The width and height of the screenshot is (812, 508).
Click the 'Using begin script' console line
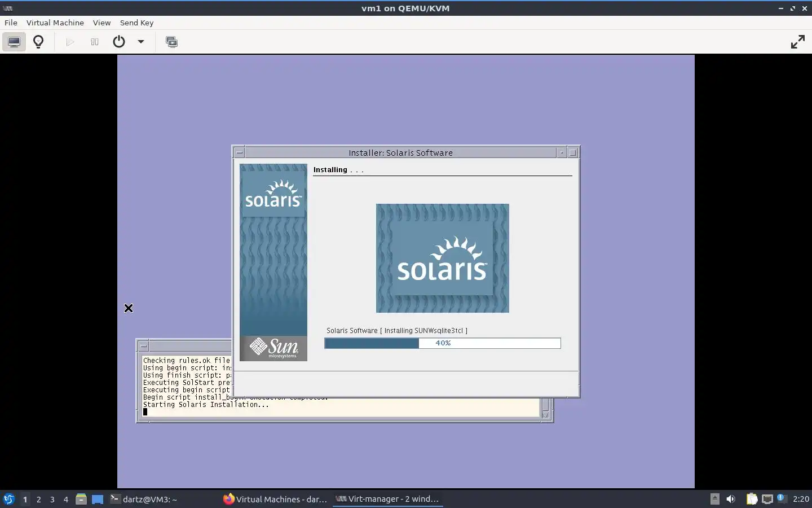(187, 367)
